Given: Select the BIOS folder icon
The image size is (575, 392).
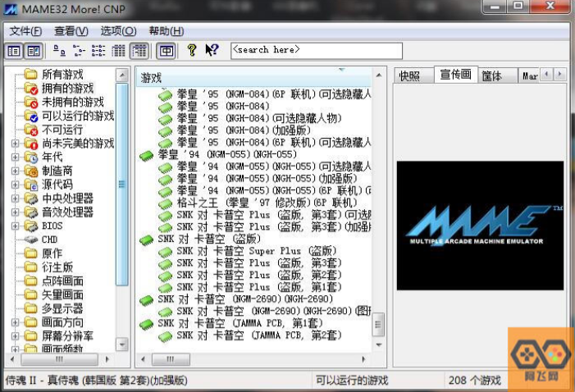Looking at the screenshot, I should (x=31, y=226).
